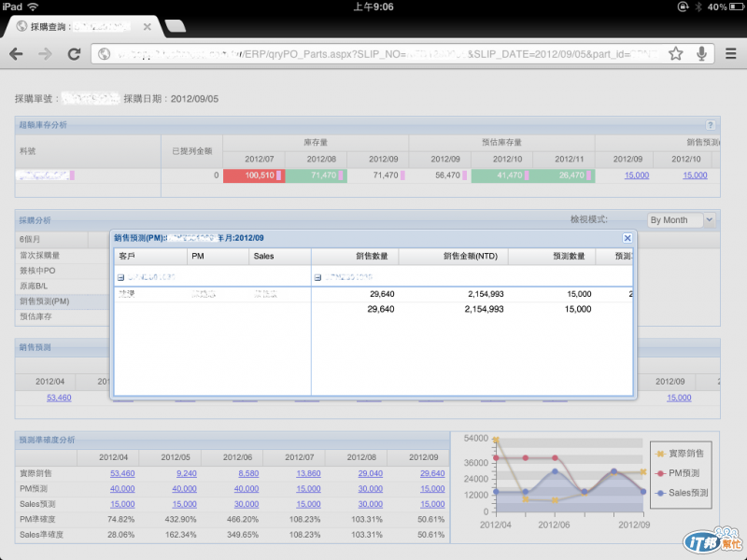
Task: Open the 15,000 link under 2012/09 in 銷售預測
Action: coord(679,398)
